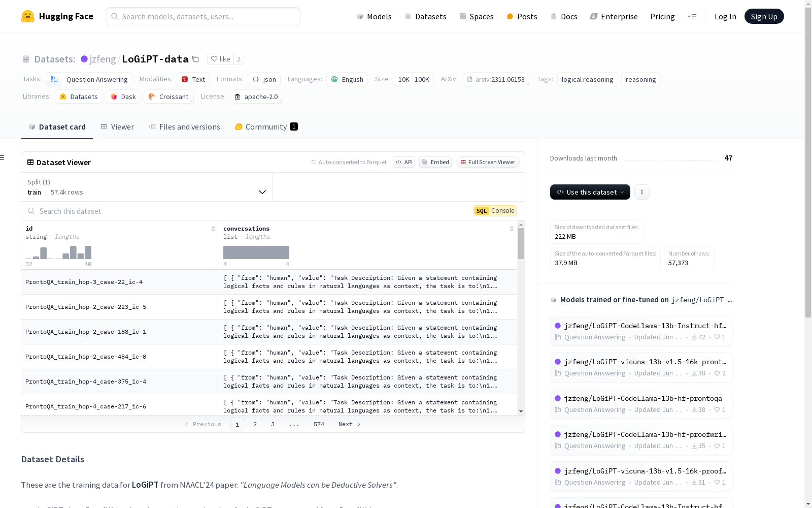The height and width of the screenshot is (508, 812).
Task: Open model jzfeng/LoGiPT-CodeLlama-13b-Instruct-hf
Action: [641, 331]
